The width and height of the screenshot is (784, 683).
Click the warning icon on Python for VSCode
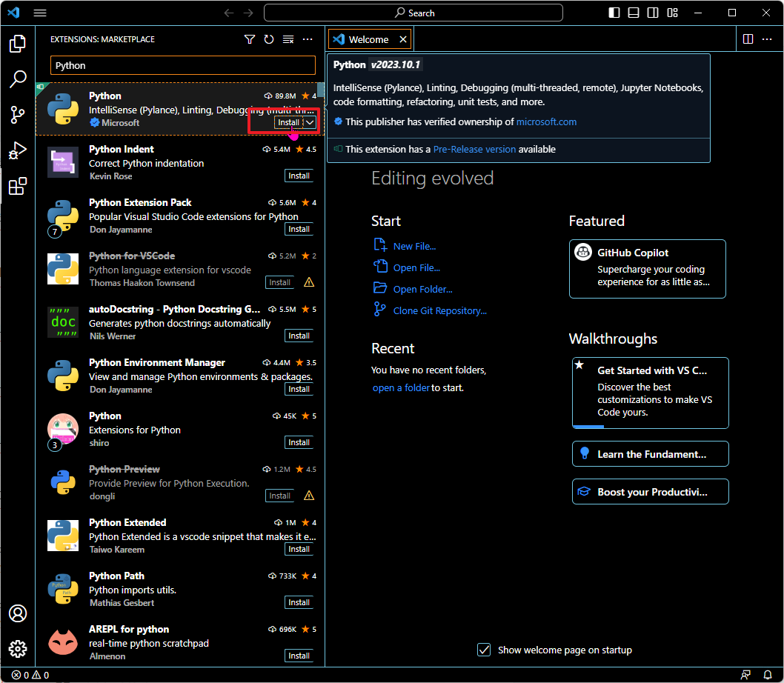click(x=309, y=282)
